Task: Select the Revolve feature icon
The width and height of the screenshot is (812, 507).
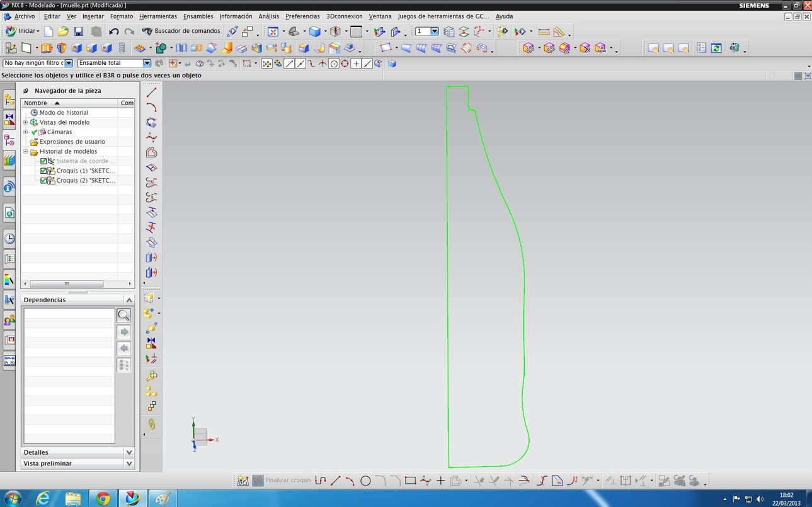Action: pyautogui.click(x=62, y=48)
